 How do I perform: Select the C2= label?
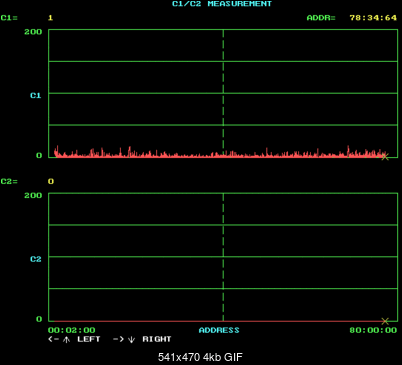click(9, 182)
